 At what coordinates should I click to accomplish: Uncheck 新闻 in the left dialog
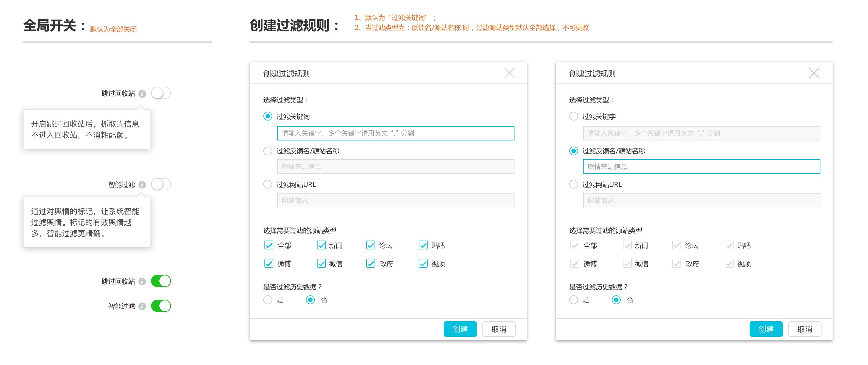click(x=321, y=246)
